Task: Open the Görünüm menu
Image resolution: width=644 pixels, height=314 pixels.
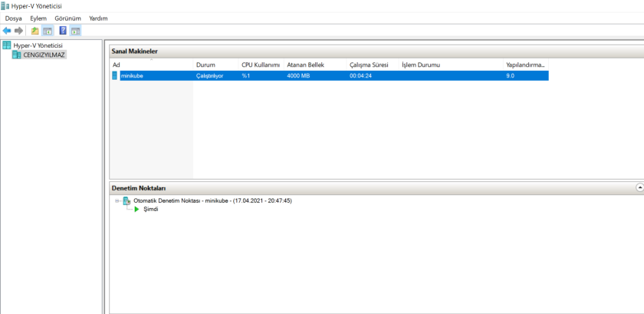Action: tap(67, 18)
